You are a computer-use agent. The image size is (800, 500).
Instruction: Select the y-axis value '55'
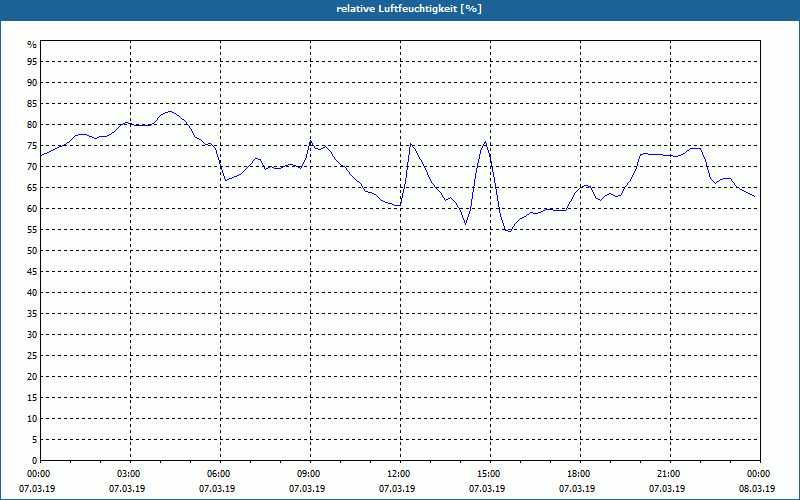coord(32,230)
